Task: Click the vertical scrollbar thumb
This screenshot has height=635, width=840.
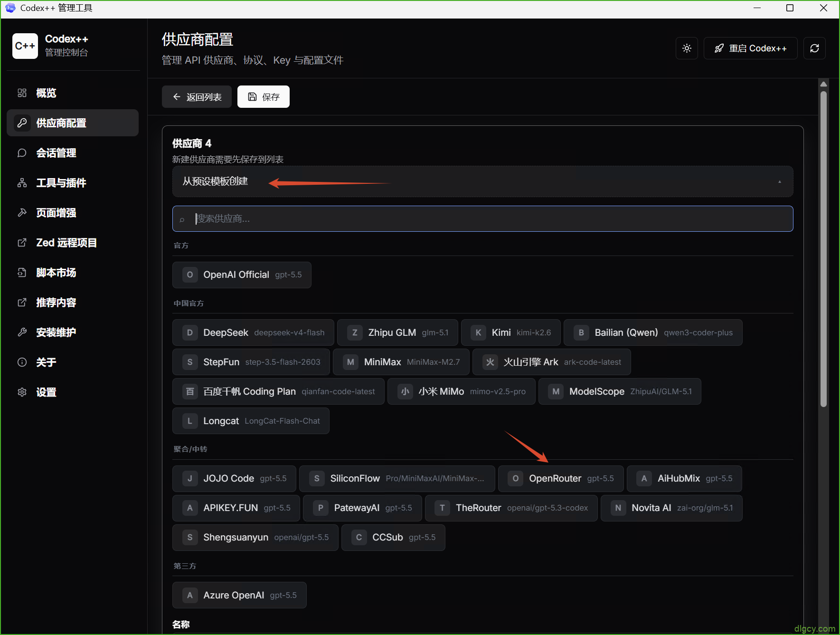Action: click(823, 249)
